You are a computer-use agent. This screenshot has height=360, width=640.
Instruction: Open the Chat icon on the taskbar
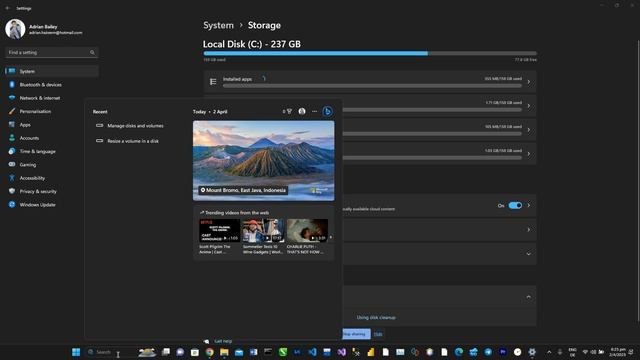180,352
